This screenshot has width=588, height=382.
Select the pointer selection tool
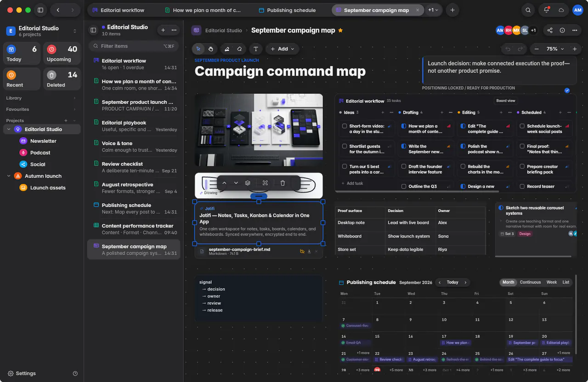pos(198,49)
